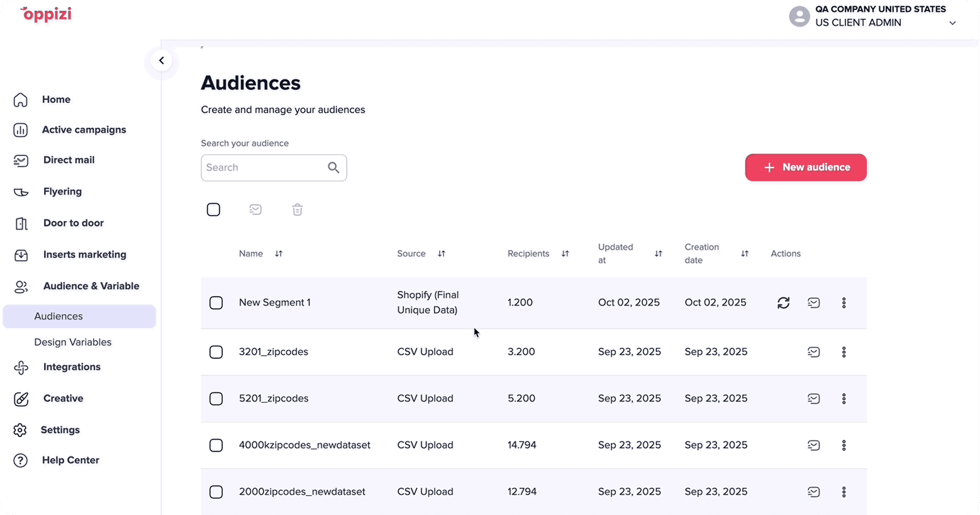
Task: Check the 4000kzipcodes_newdataset row checkbox
Action: click(x=216, y=445)
